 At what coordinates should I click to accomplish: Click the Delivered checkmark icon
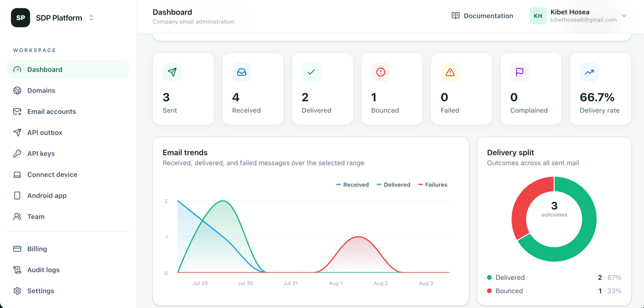point(311,72)
